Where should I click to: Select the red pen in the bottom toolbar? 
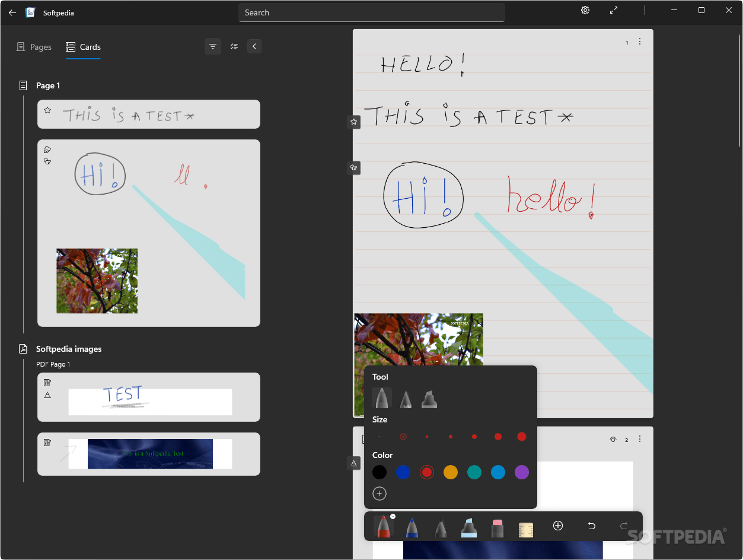click(383, 526)
